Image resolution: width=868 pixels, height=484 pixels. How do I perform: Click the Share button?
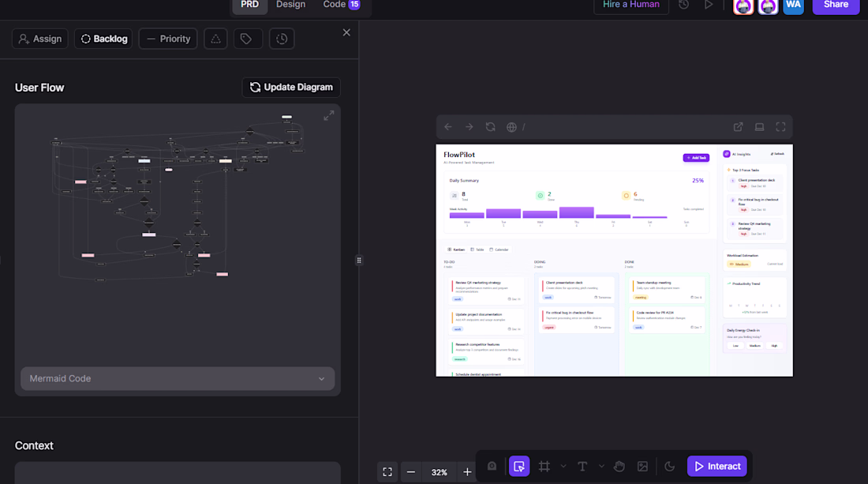(x=836, y=5)
